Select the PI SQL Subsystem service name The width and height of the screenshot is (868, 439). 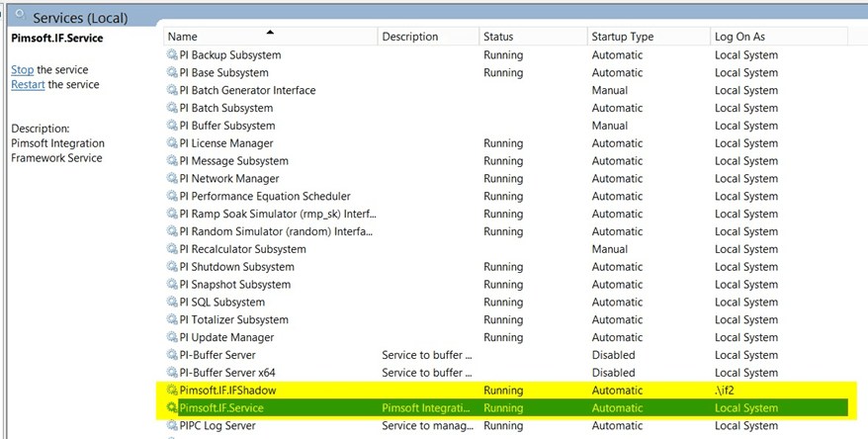point(222,303)
